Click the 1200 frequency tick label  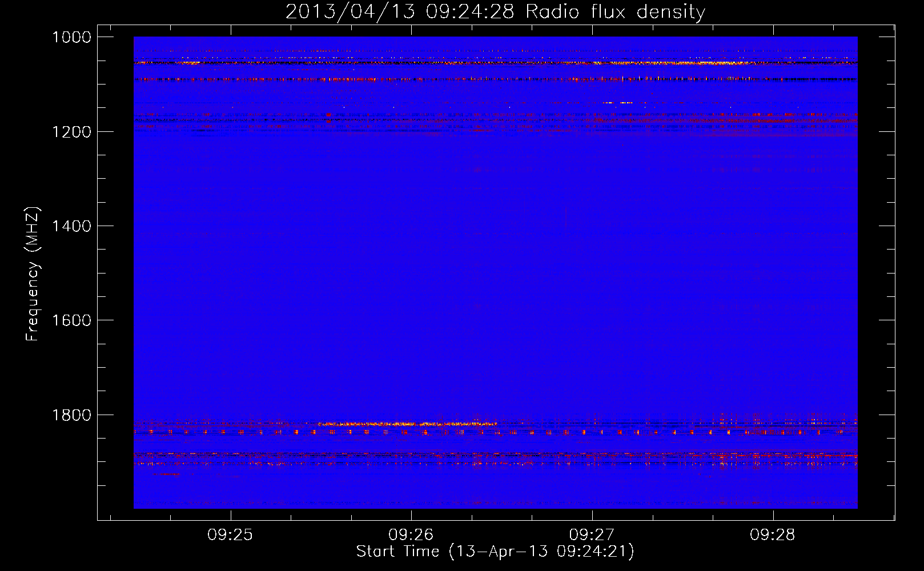click(x=71, y=132)
